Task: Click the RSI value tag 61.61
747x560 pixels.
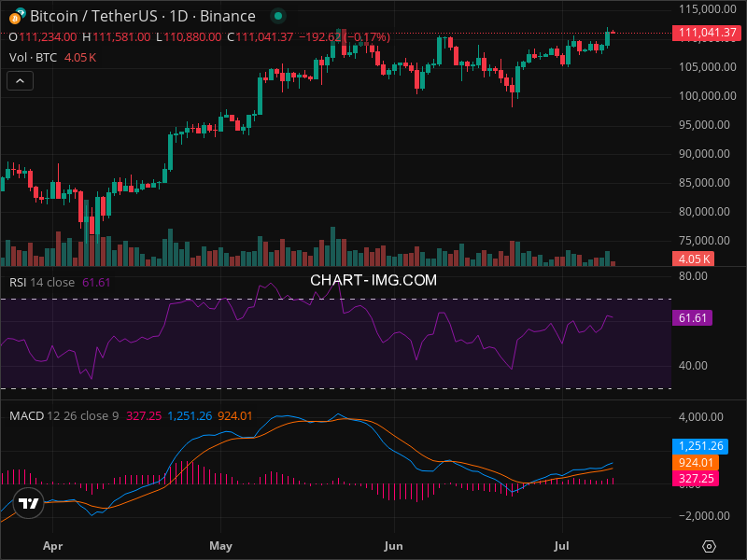Action: tap(692, 318)
